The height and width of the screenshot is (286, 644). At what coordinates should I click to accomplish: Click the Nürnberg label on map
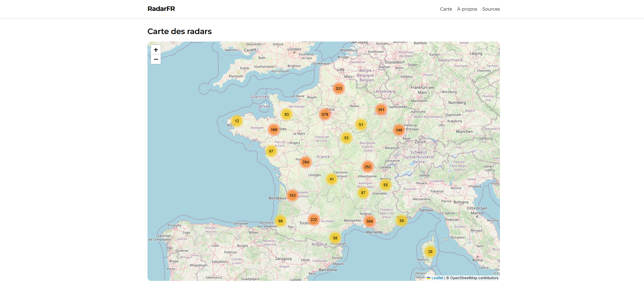click(x=457, y=102)
